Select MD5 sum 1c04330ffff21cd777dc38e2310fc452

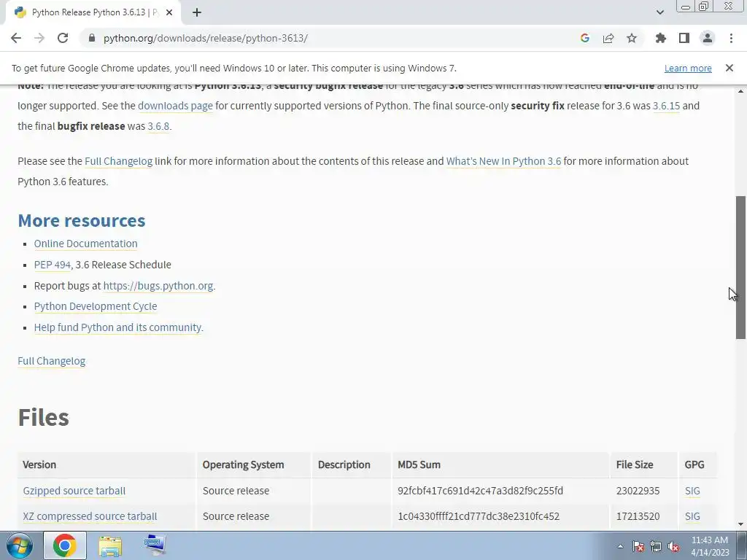click(479, 516)
